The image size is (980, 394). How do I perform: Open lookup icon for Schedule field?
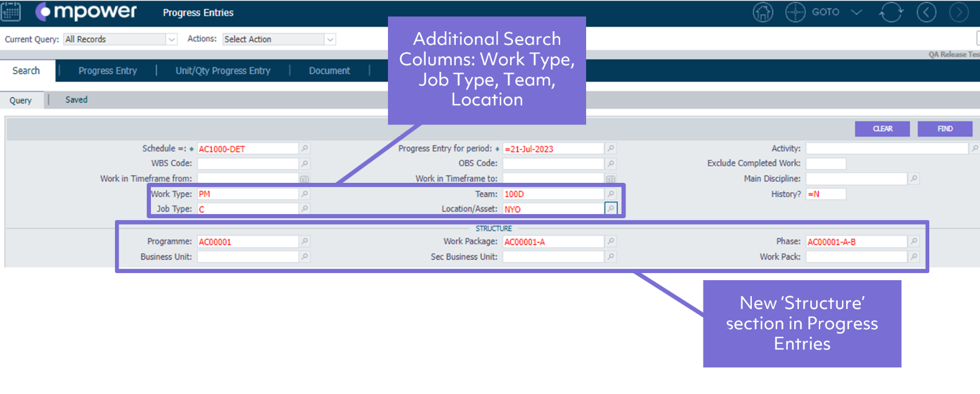click(304, 149)
